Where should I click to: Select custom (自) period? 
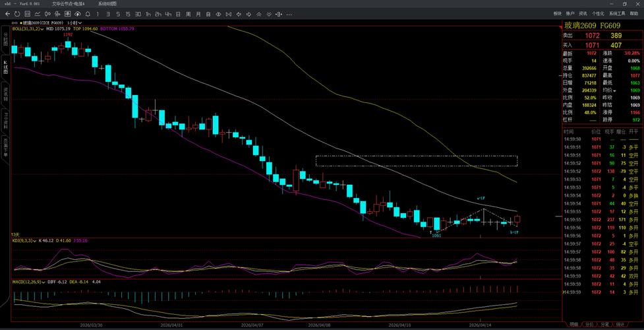pyautogui.click(x=208, y=14)
